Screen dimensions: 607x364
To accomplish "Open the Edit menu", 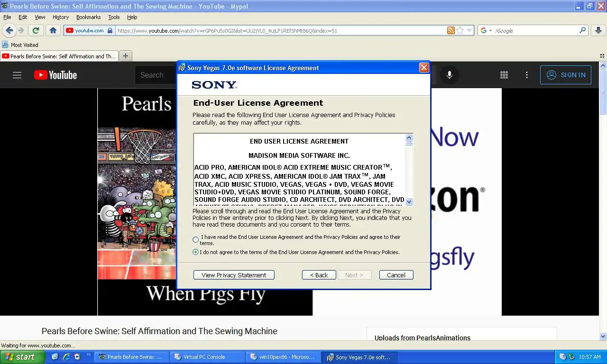I will [23, 17].
